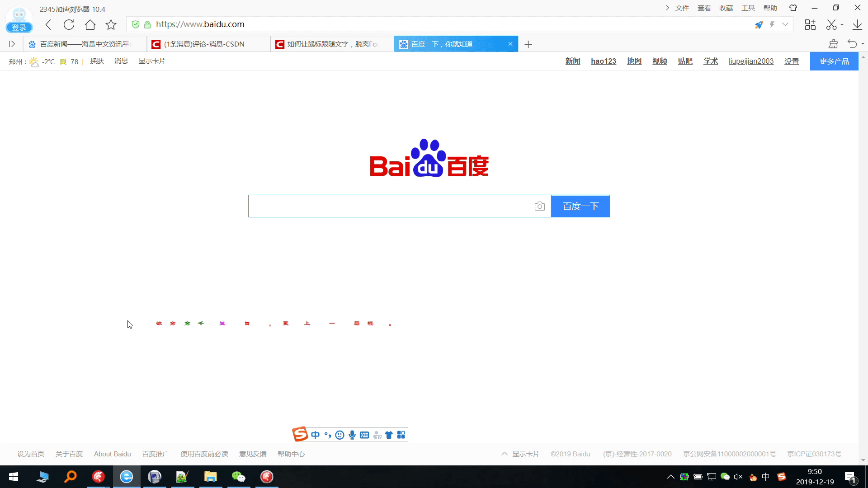Open new tab with plus button
Viewport: 868px width, 488px height.
[528, 44]
